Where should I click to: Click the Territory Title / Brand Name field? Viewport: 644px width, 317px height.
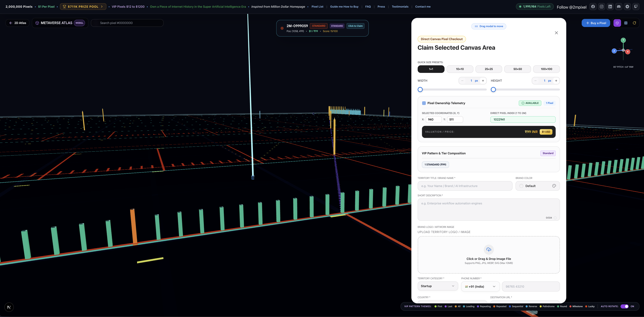[465, 186]
